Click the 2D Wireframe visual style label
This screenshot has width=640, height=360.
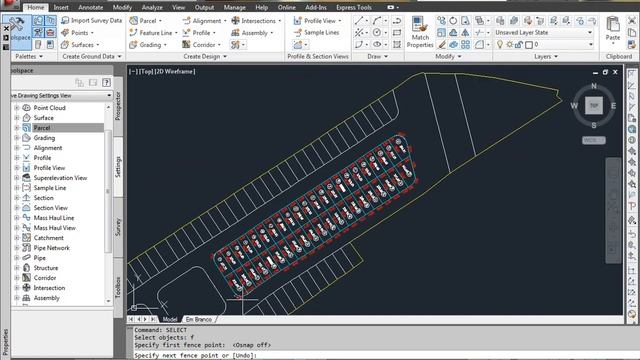point(176,71)
